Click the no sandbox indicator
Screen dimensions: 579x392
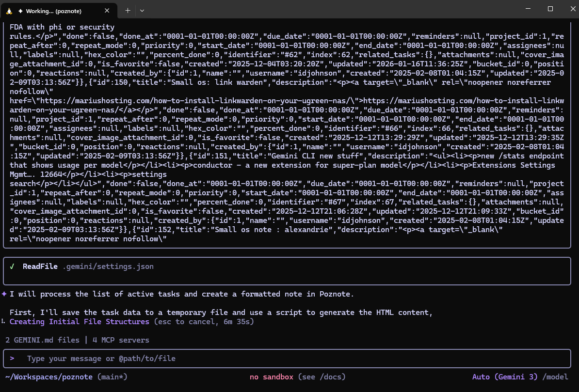click(272, 377)
